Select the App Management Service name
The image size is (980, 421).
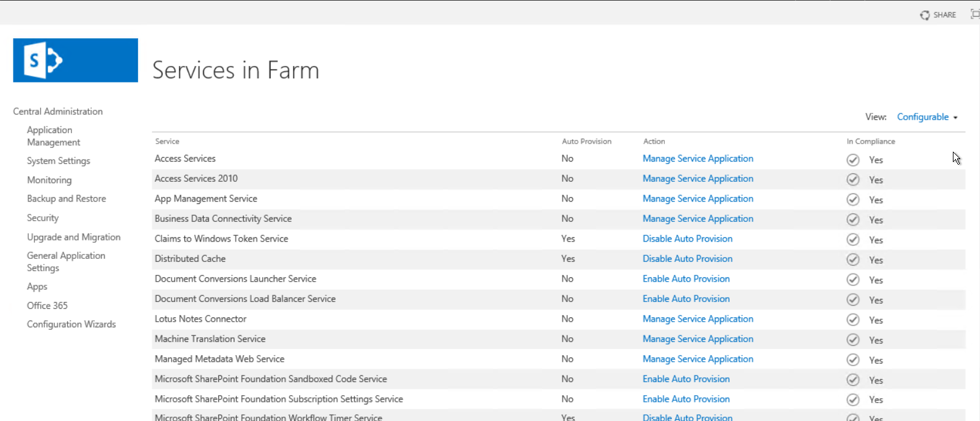206,198
